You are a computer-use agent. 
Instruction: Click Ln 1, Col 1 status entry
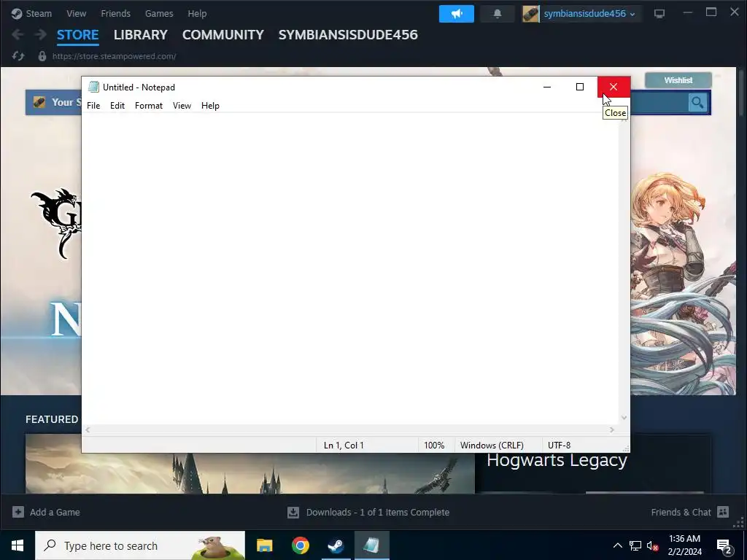[x=344, y=446]
